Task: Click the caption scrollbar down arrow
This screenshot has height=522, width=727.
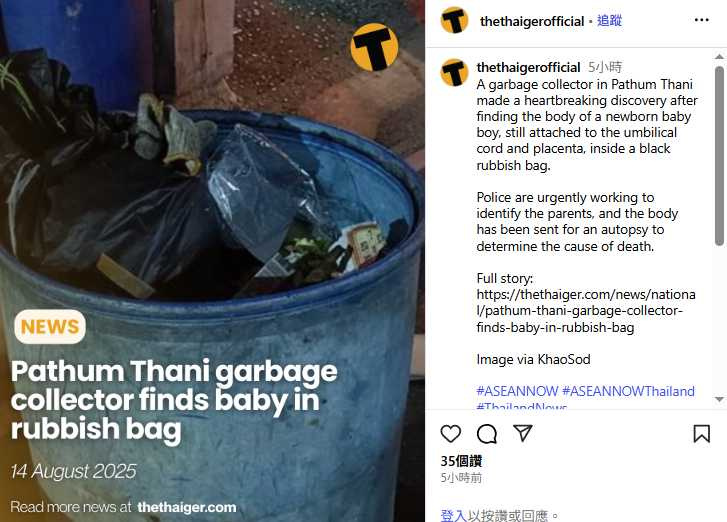Action: 719,399
